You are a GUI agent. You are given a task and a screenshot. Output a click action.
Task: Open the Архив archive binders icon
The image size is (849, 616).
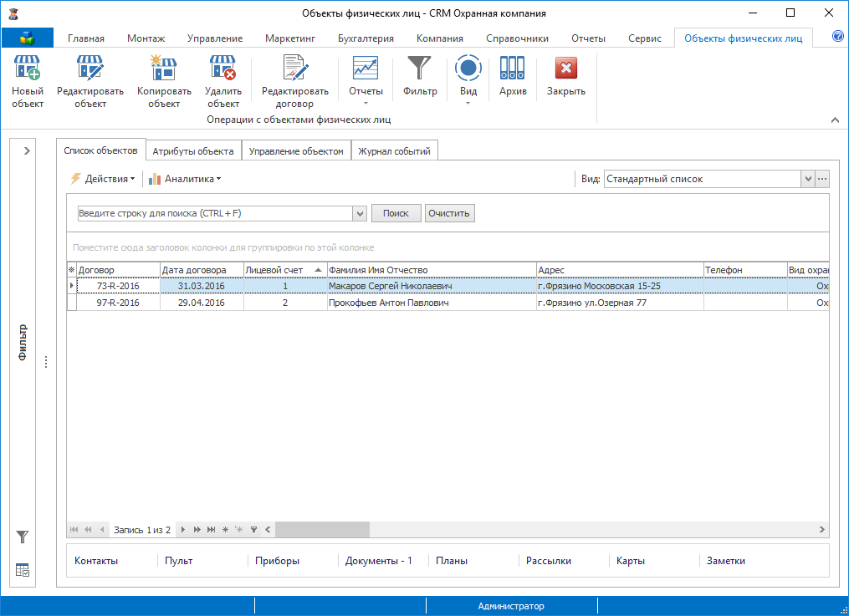pos(512,68)
